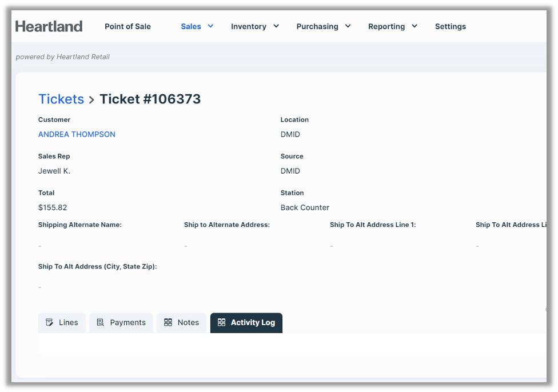
Task: Click the Activity Log tab icon
Action: pyautogui.click(x=222, y=322)
